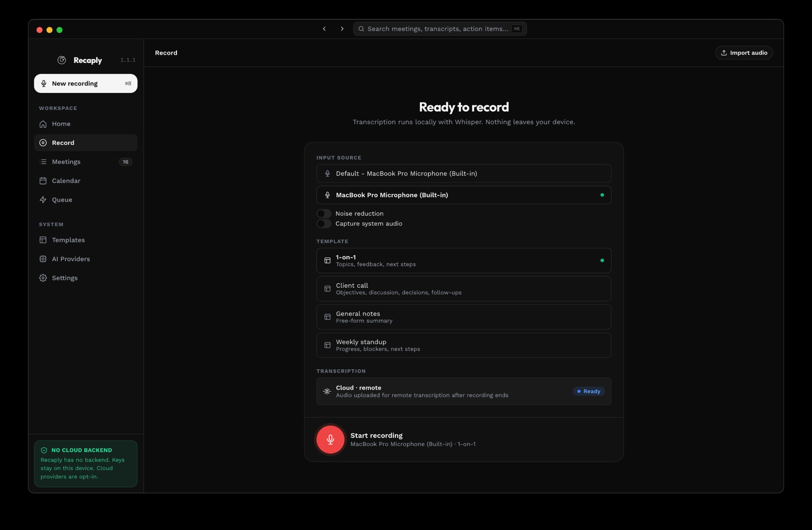Go forward with the right arrow
812x530 pixels.
point(342,29)
